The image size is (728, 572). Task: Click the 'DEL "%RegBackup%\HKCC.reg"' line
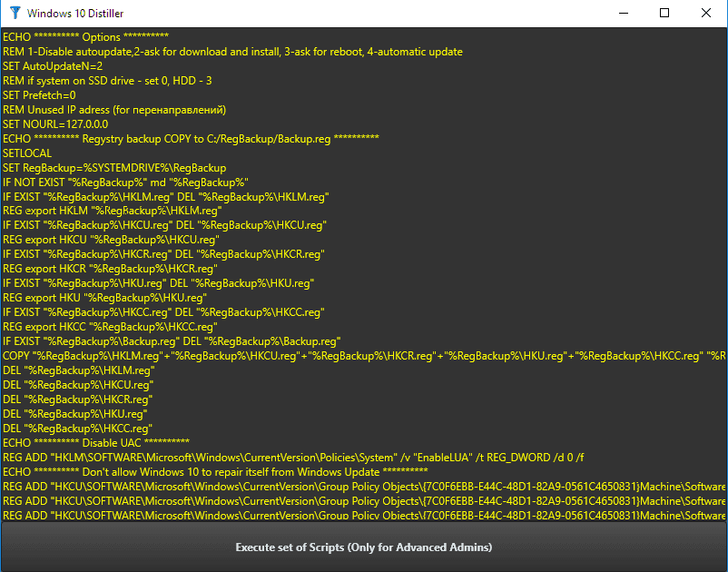point(77,429)
